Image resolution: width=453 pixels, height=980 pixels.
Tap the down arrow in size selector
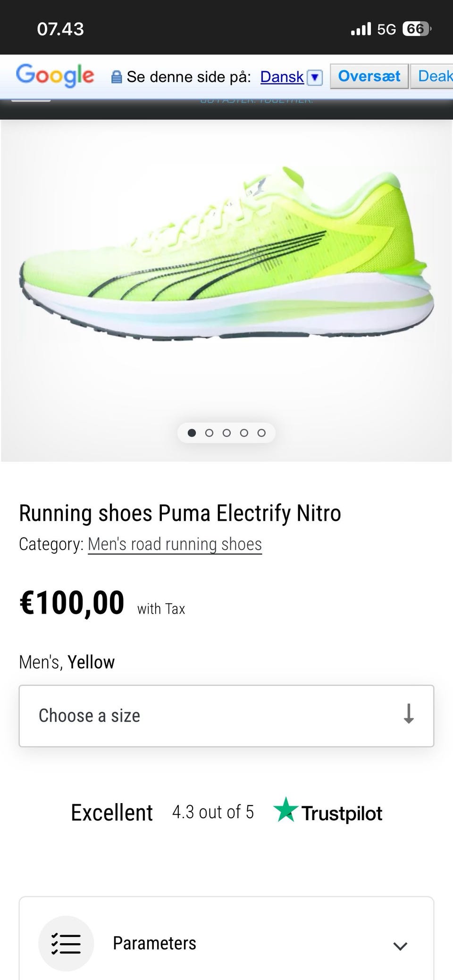(x=409, y=714)
